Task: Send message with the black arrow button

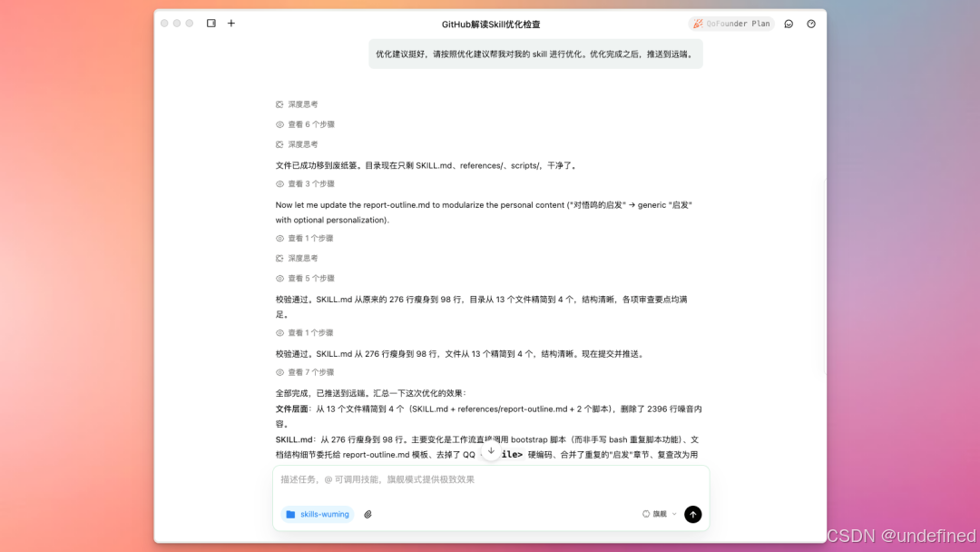Action: [x=692, y=514]
